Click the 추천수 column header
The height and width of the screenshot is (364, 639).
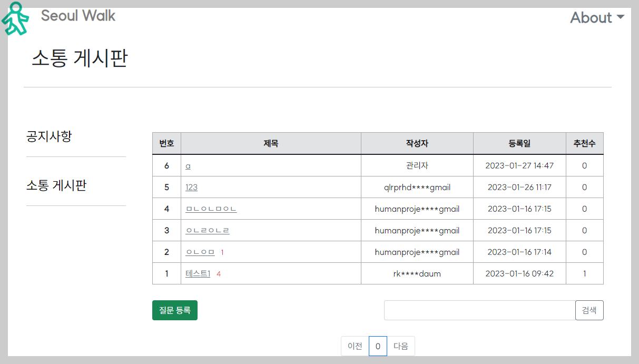pyautogui.click(x=585, y=143)
